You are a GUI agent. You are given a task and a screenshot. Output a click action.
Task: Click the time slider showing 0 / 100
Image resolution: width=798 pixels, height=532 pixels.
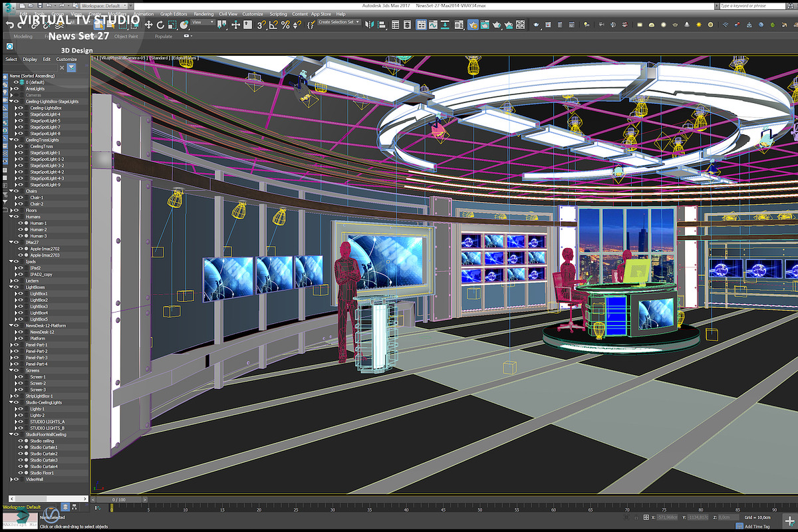[x=118, y=499]
